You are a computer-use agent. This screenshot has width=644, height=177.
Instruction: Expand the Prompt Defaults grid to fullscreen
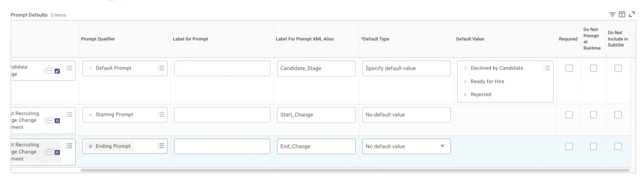[x=632, y=14]
